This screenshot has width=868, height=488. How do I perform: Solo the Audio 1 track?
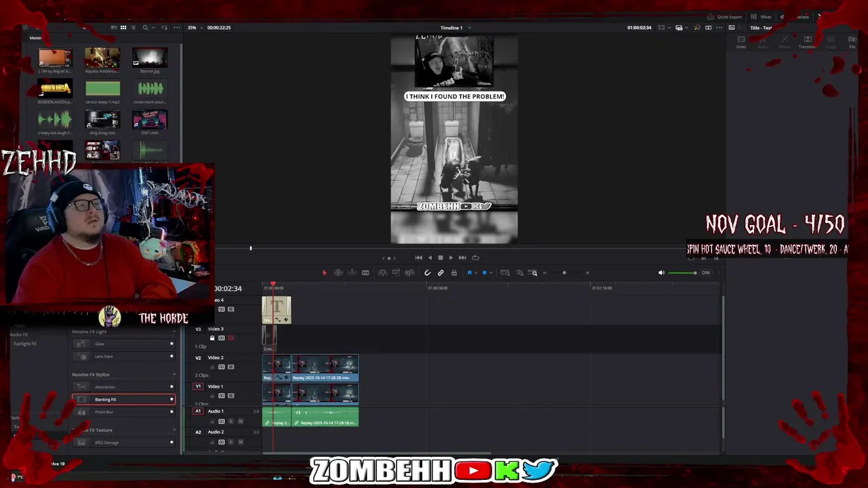point(231,421)
